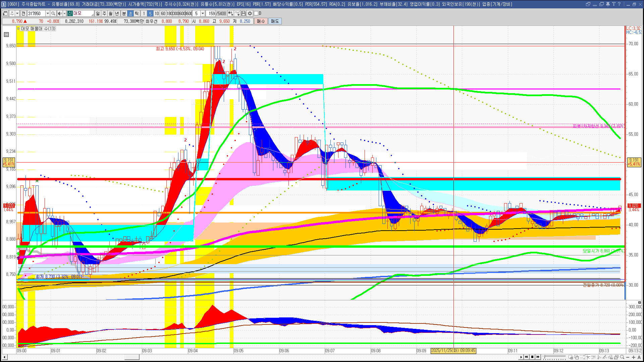Open chart settings gear icon
The height and width of the screenshot is (362, 644).
point(250,13)
